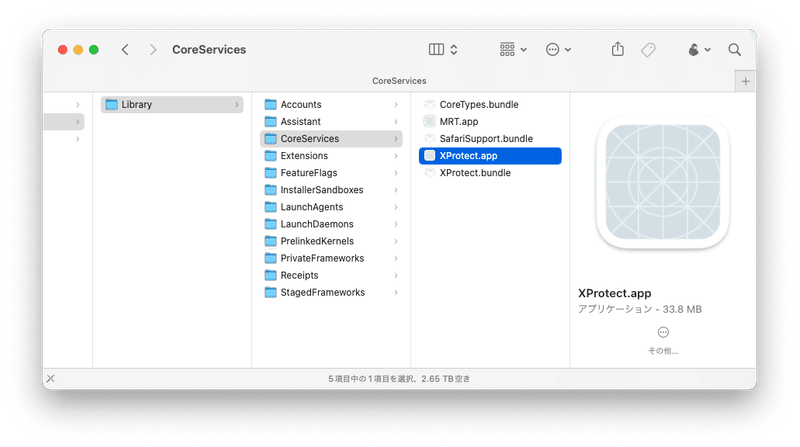Screen dimensions: 800x447
Task: Select SafariSupport.bundle file
Action: 490,139
